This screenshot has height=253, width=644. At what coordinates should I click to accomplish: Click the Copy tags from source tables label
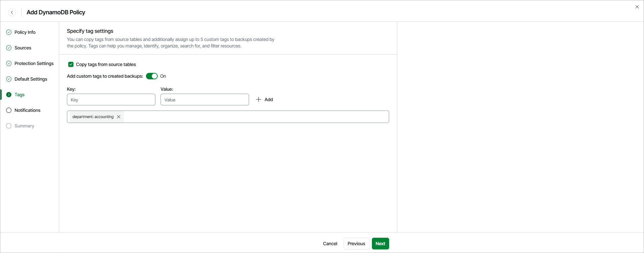[x=106, y=64]
